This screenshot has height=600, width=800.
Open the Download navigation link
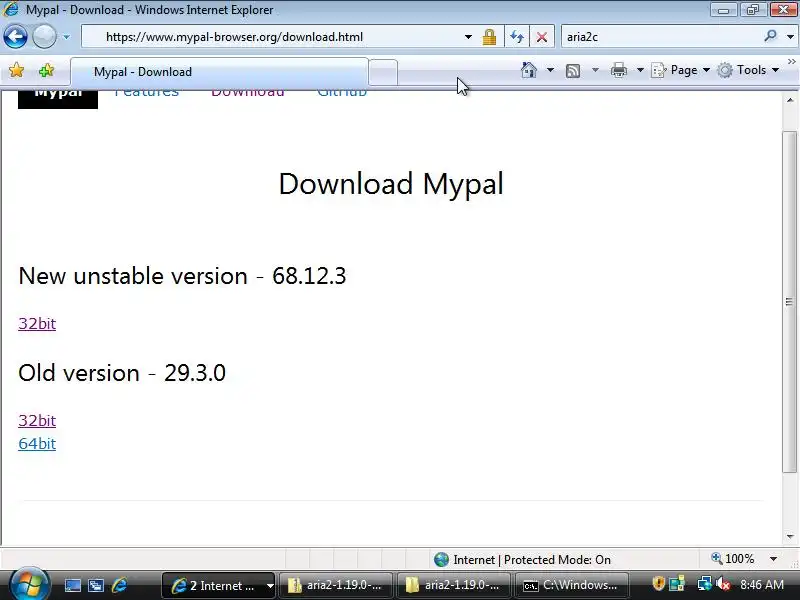click(x=247, y=93)
